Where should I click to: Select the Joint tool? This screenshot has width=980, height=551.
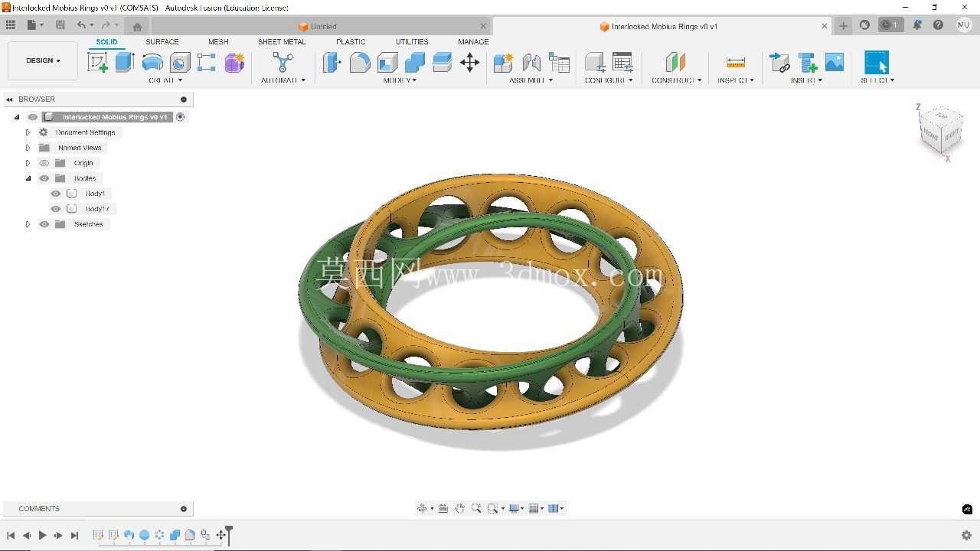[x=531, y=62]
